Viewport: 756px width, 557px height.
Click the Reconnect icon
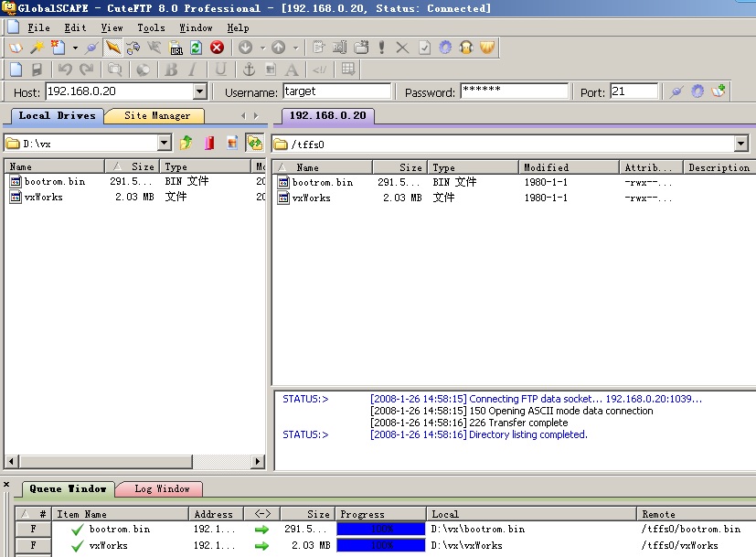(133, 48)
